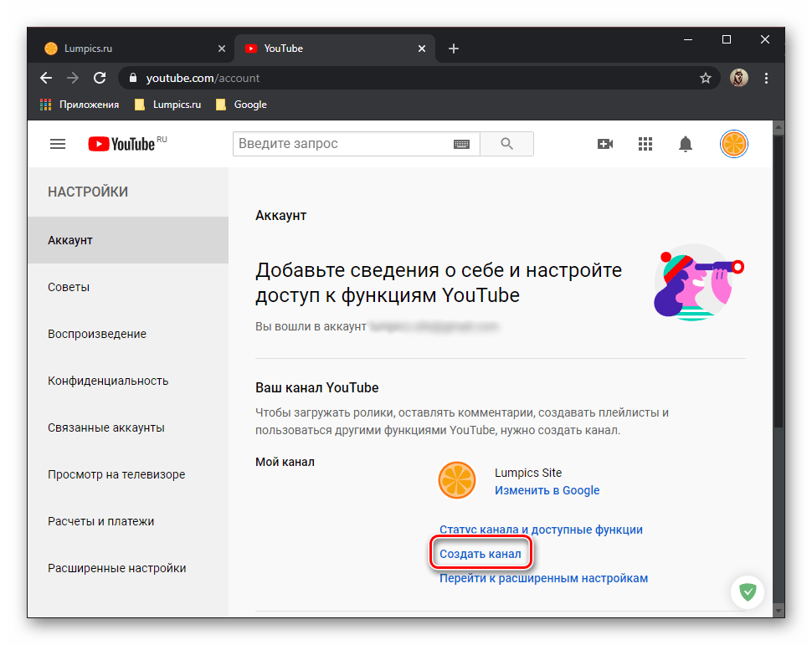The image size is (812, 645).
Task: Open Статус канала и доступные функции link
Action: (541, 530)
